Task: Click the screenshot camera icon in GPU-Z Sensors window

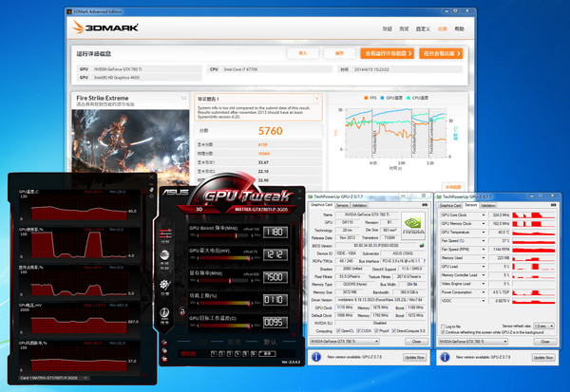Action: [553, 205]
